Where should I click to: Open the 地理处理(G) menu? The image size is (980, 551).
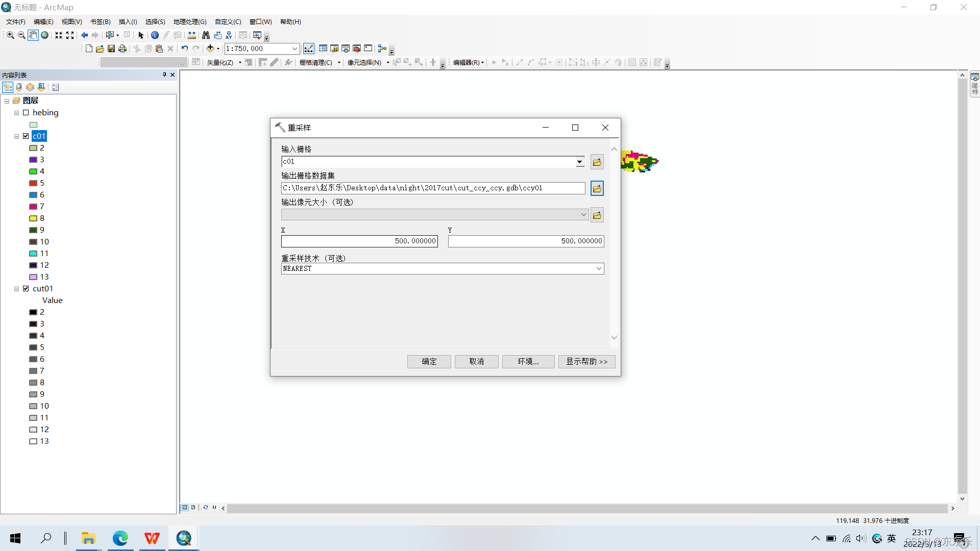(190, 21)
